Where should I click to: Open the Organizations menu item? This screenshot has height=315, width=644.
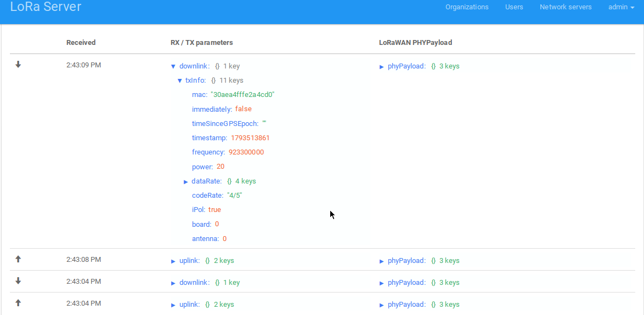point(467,7)
